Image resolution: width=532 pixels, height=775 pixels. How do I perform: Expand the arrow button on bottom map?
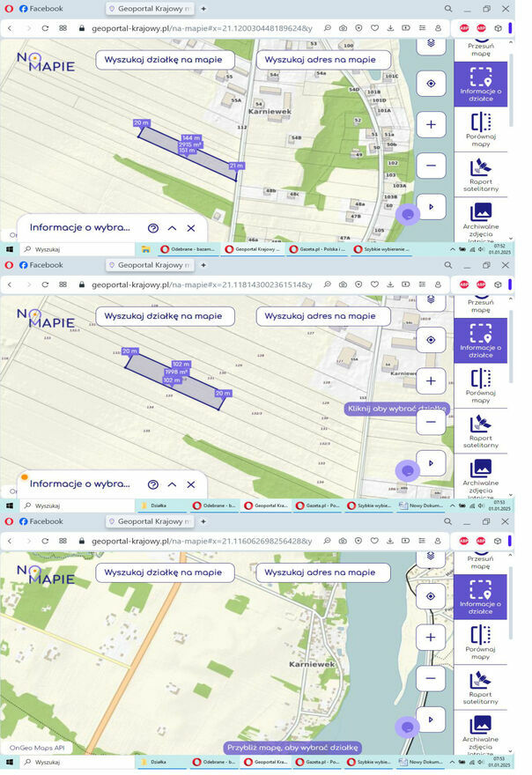click(x=431, y=720)
